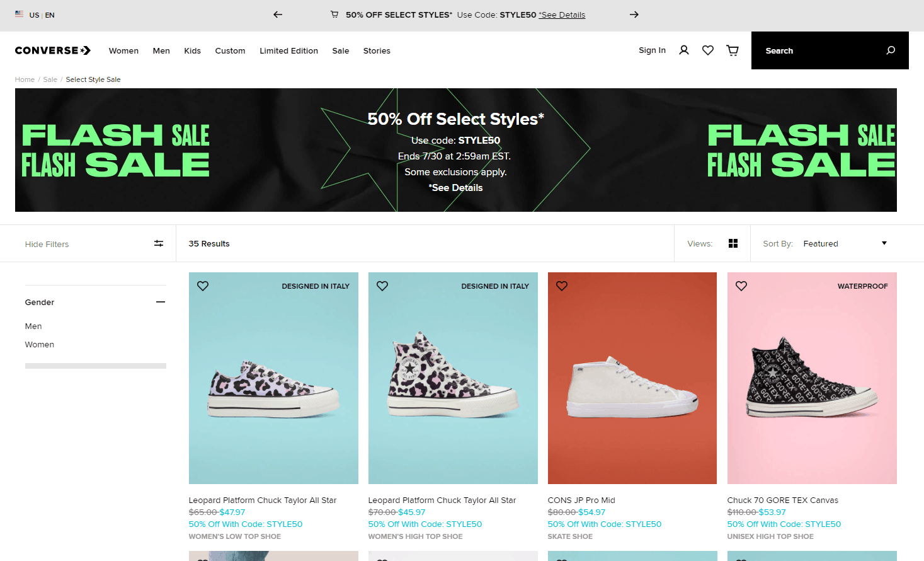Click See Details in flash sale banner
This screenshot has height=561, width=924.
pos(455,188)
